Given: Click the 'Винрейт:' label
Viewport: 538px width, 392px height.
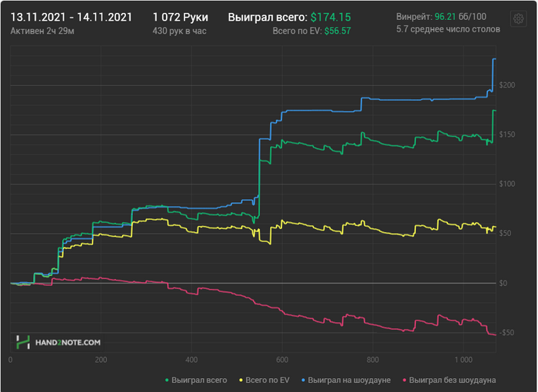Looking at the screenshot, I should click(414, 16).
